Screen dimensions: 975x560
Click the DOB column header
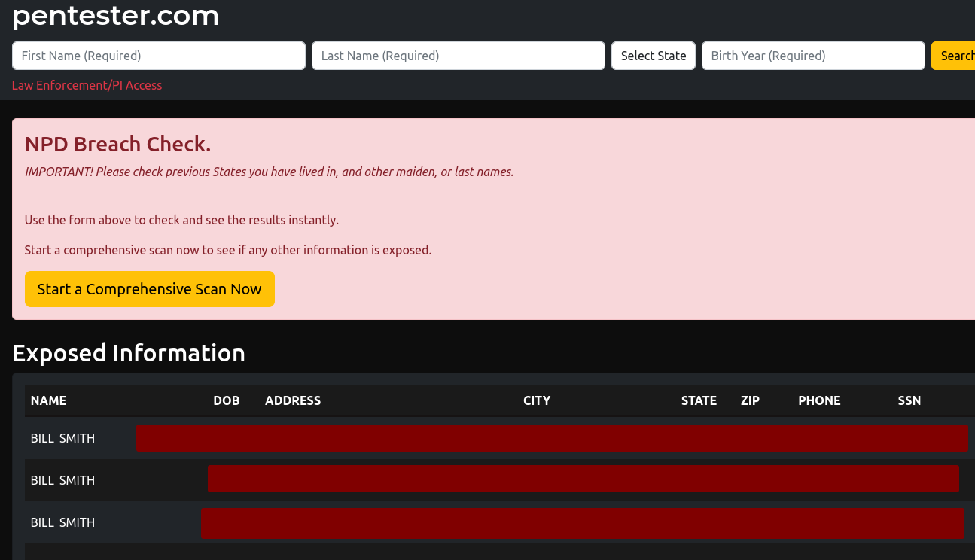227,400
